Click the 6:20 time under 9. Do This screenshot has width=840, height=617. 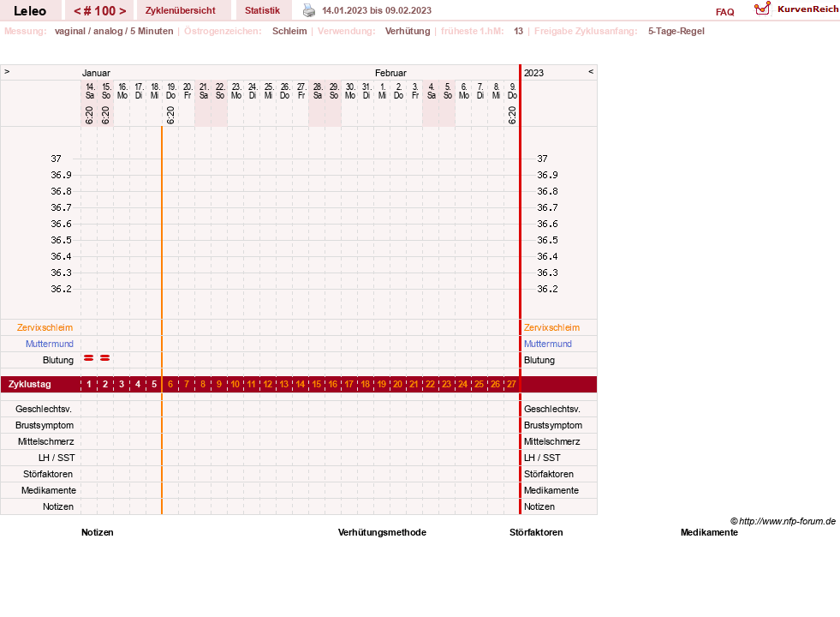pyautogui.click(x=512, y=115)
